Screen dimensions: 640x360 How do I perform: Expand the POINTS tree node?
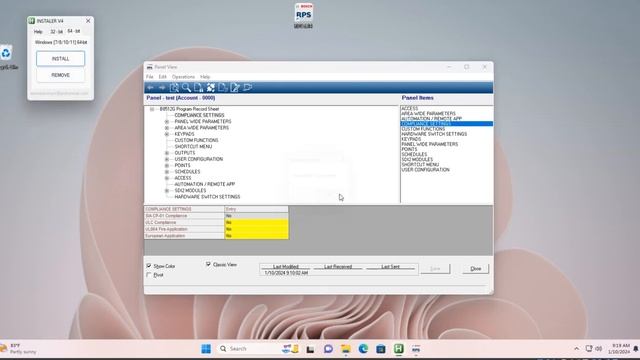coord(167,165)
